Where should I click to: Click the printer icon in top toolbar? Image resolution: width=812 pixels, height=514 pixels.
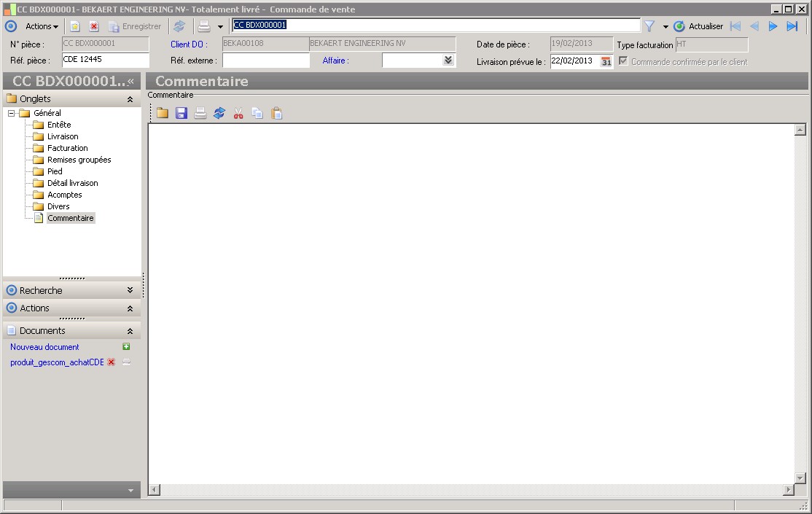pos(204,26)
